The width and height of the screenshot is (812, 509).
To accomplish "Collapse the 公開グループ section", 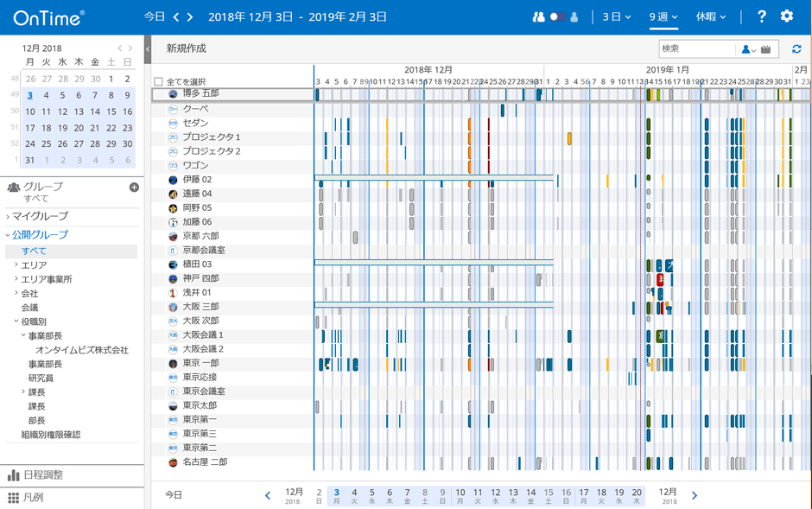I will 9,234.
